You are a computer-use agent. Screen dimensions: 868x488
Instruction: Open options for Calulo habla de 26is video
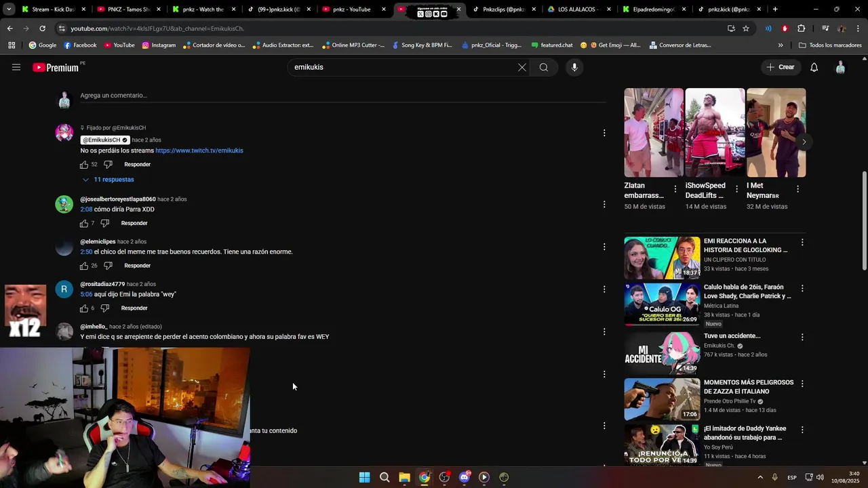[x=802, y=288]
